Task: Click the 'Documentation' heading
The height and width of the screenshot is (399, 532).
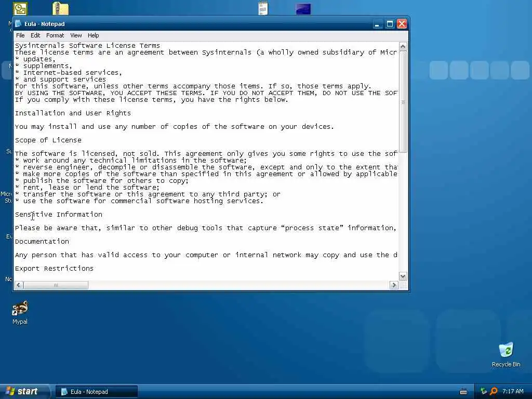Action: (x=42, y=241)
